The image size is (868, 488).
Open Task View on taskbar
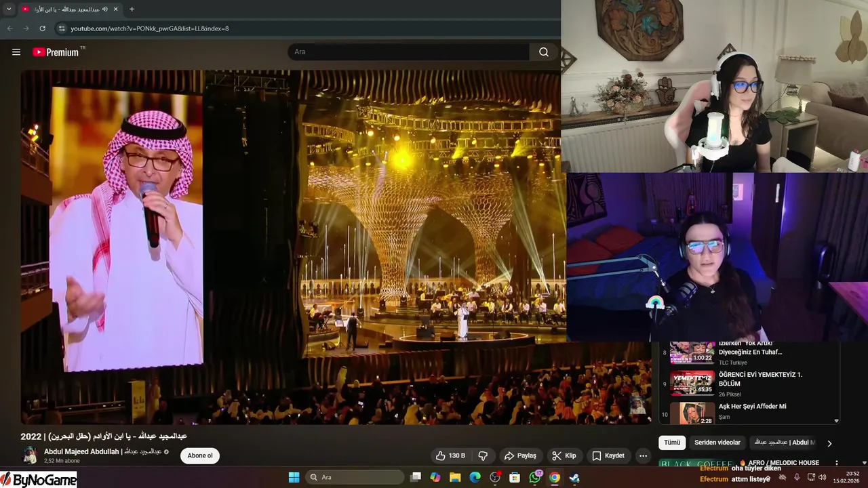tap(416, 477)
